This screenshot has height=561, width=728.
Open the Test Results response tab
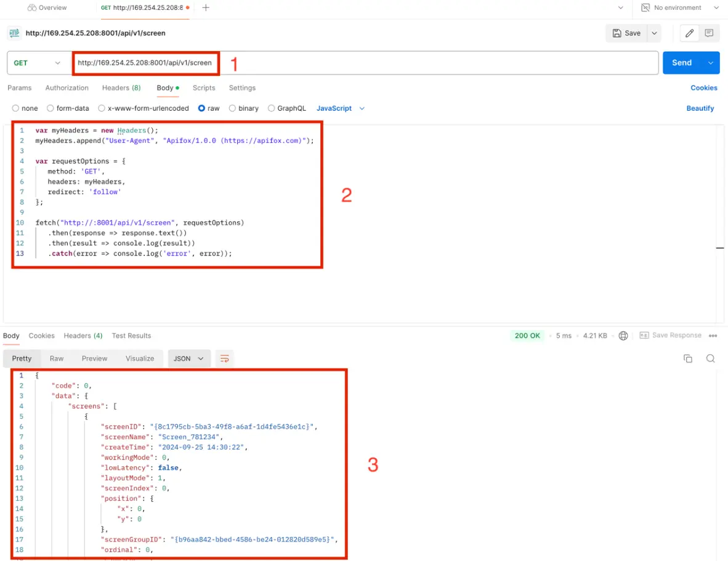pyautogui.click(x=131, y=336)
